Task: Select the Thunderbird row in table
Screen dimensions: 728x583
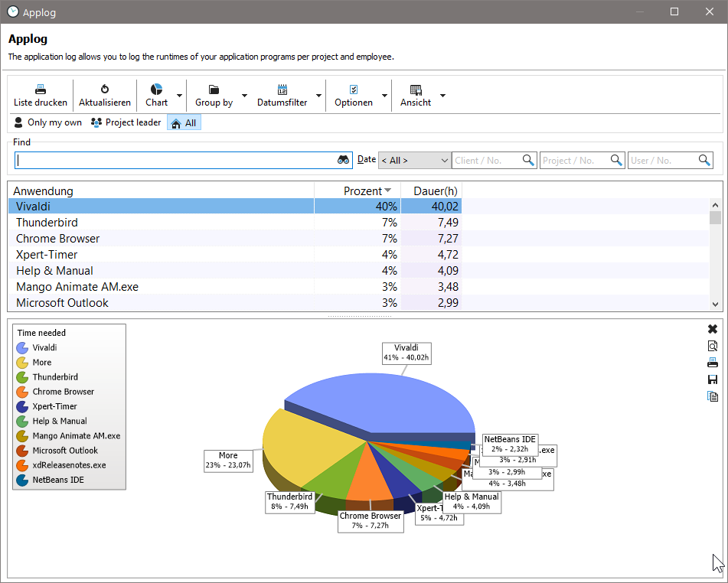Action: tap(235, 223)
